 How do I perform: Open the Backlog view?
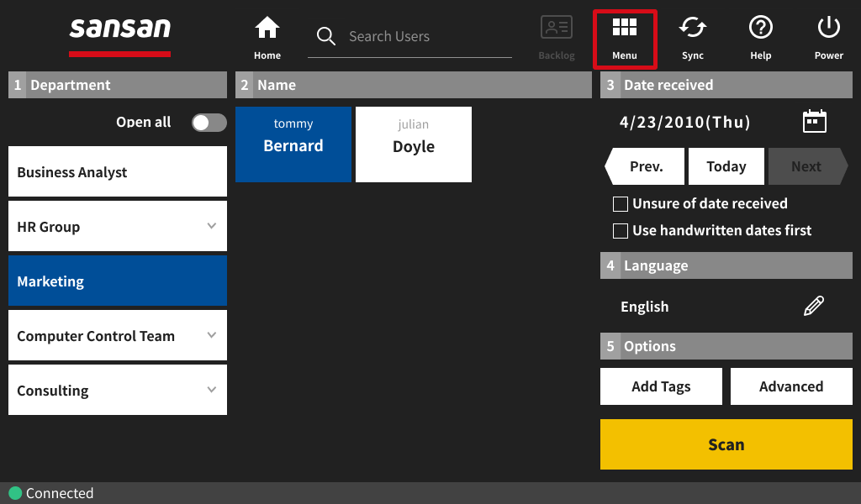tap(557, 39)
